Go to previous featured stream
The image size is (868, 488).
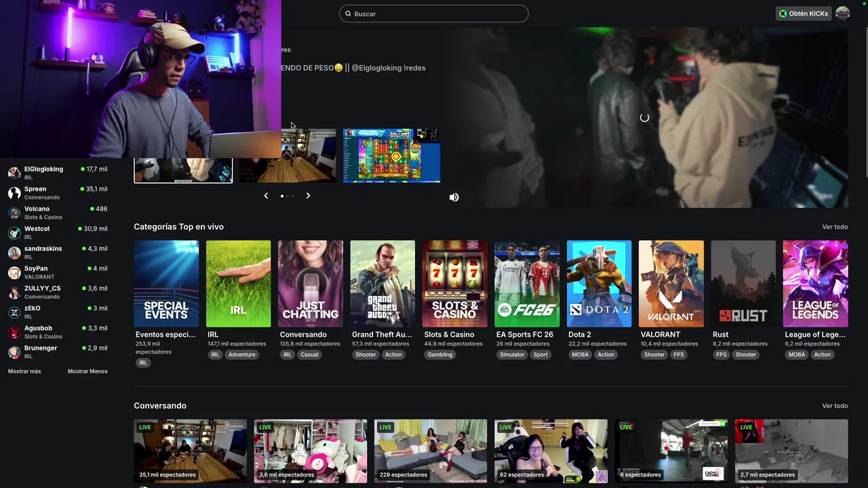266,196
